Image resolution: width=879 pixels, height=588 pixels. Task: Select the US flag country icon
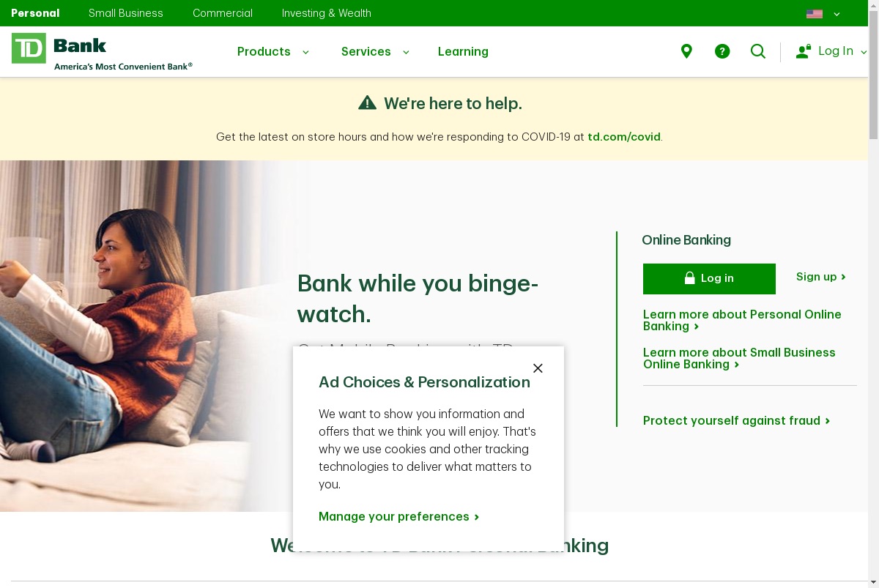[815, 13]
